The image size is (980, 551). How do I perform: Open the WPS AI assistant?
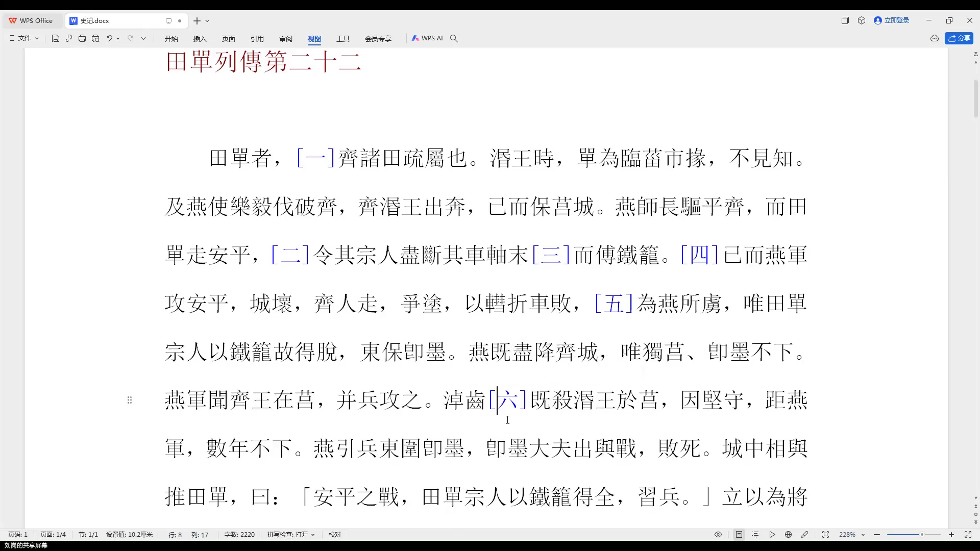pyautogui.click(x=428, y=38)
